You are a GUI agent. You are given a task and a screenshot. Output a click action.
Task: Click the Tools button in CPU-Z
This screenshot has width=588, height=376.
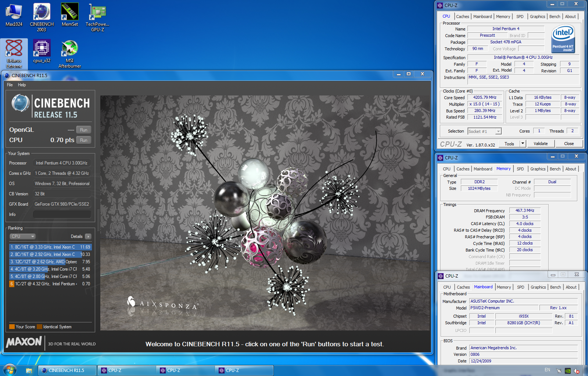click(509, 144)
